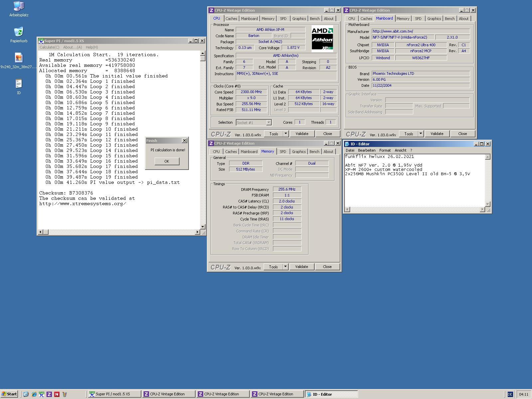
Task: Click Close button in CPU tab window
Action: pos(328,134)
